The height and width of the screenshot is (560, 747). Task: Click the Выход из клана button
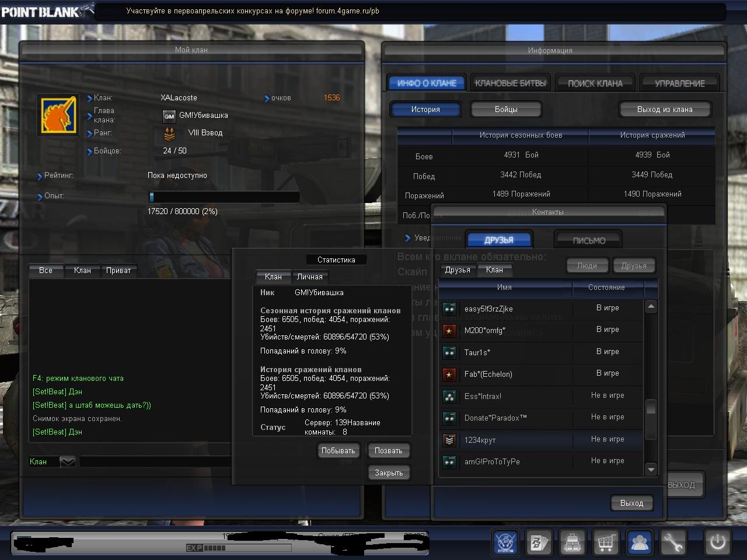click(665, 110)
